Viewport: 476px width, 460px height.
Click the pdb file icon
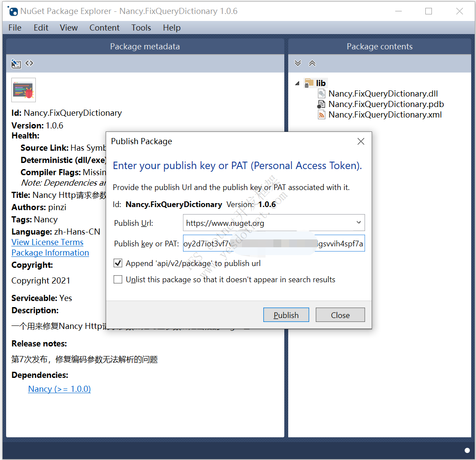click(x=321, y=104)
